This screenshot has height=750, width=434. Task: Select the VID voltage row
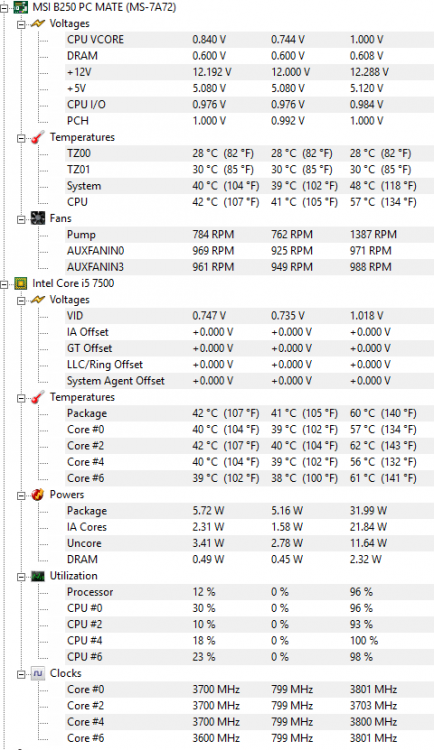(x=249, y=316)
